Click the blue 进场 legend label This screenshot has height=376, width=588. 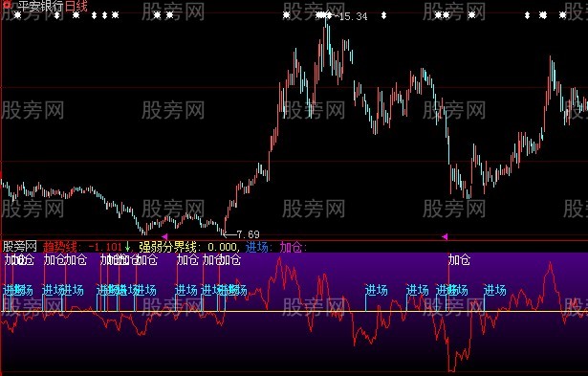[x=257, y=247]
